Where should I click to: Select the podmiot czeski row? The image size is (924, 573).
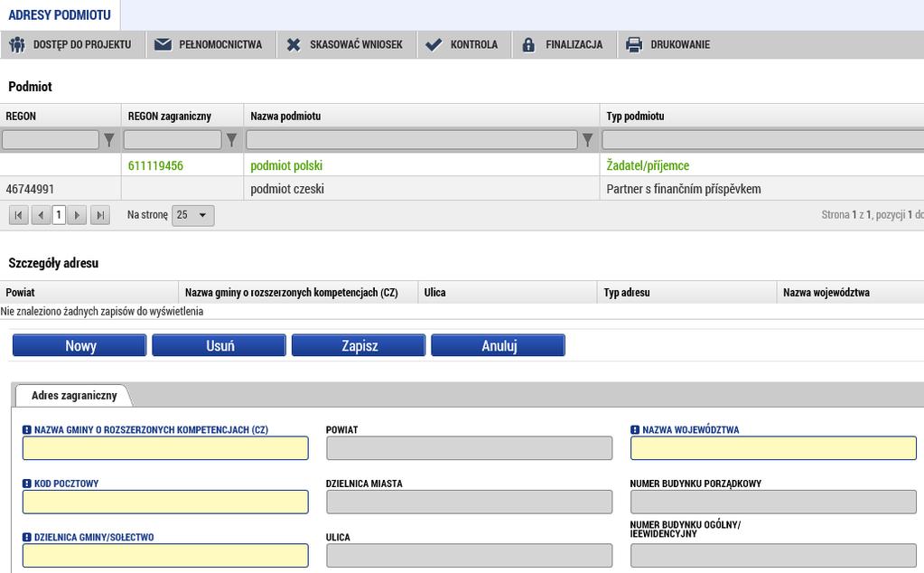(x=462, y=189)
